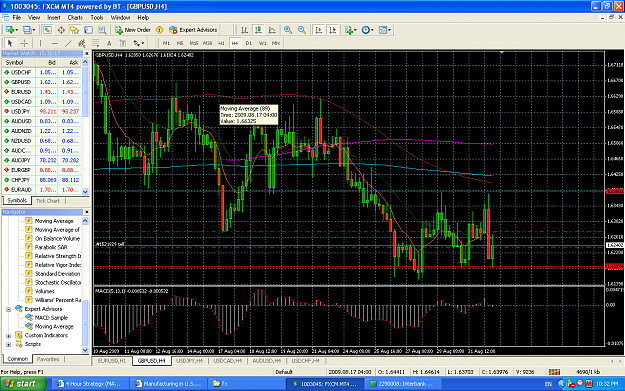
Task: Close the Market Watch panel
Action: pos(86,53)
